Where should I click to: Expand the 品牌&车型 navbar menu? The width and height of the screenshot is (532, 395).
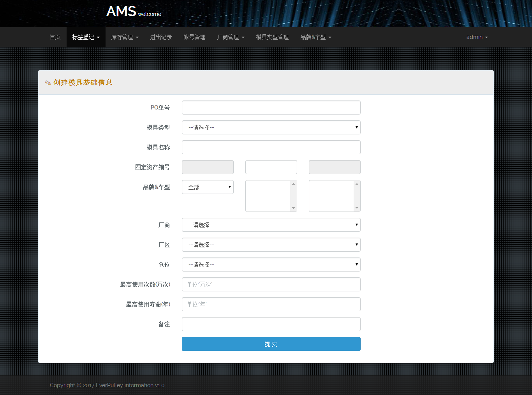click(x=315, y=37)
